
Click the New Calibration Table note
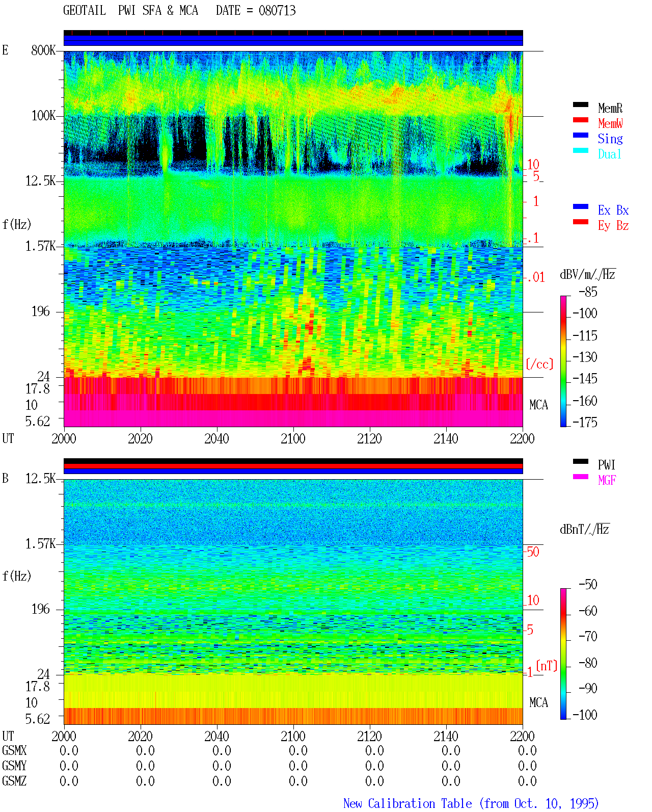click(x=471, y=804)
